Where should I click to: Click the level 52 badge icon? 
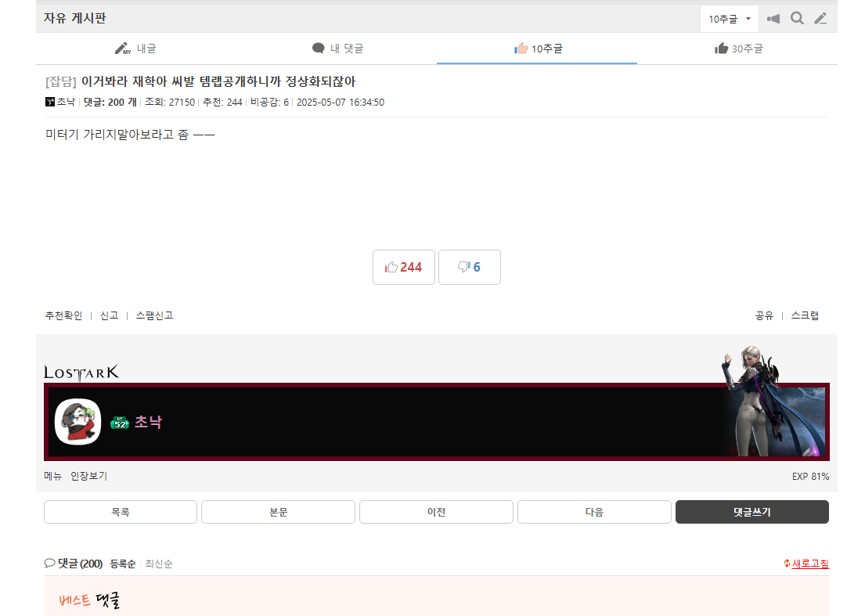point(120,423)
